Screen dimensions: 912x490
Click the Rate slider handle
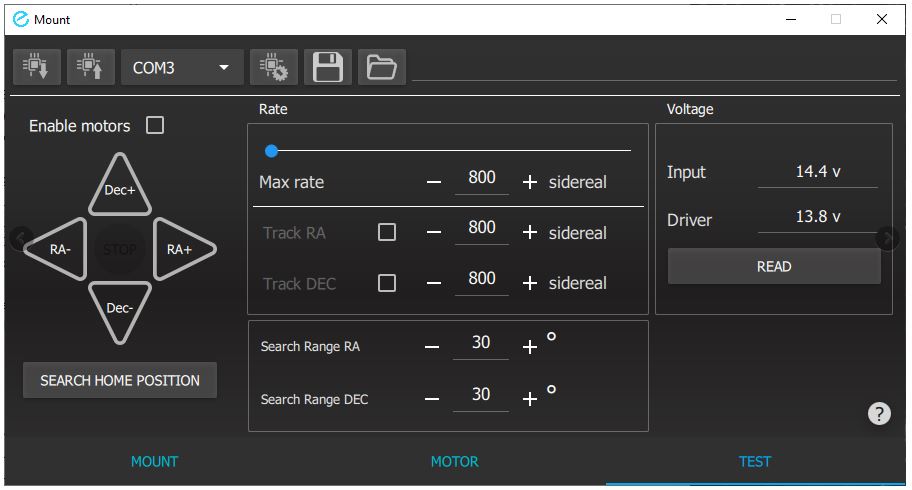[x=271, y=151]
